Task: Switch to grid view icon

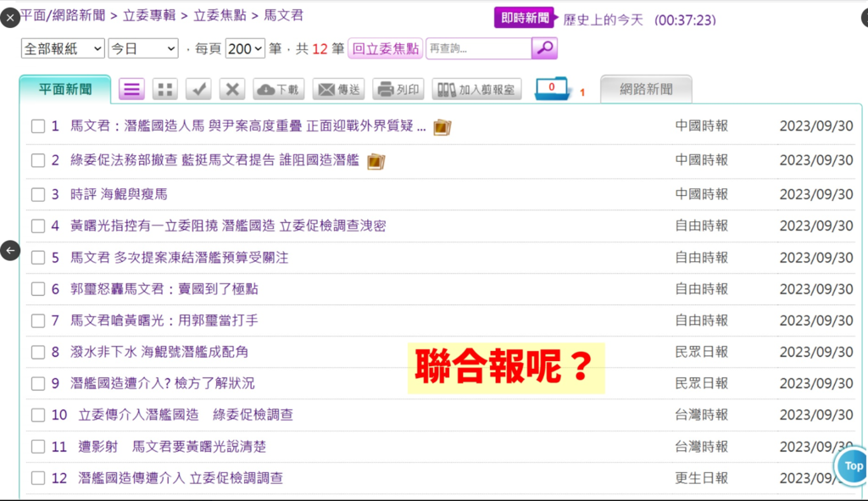Action: [164, 89]
